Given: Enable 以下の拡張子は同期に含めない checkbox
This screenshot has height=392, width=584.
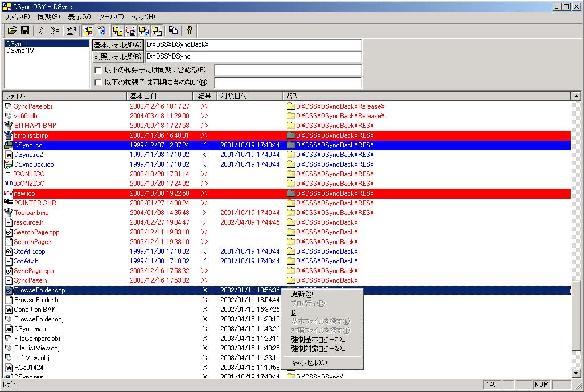Looking at the screenshot, I should 98,82.
